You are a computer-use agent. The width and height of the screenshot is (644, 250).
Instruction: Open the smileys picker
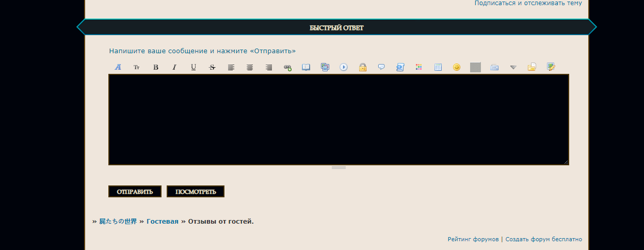point(457,67)
